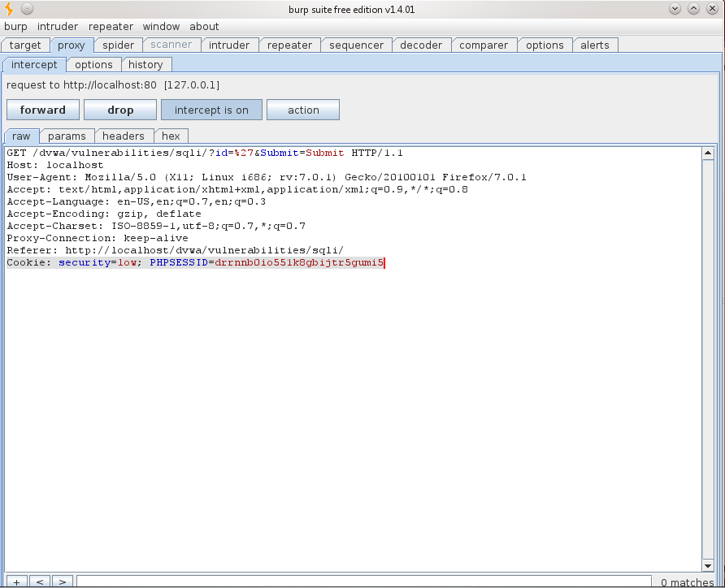This screenshot has height=588, width=725.
Task: Switch to the history tab
Action: point(145,65)
